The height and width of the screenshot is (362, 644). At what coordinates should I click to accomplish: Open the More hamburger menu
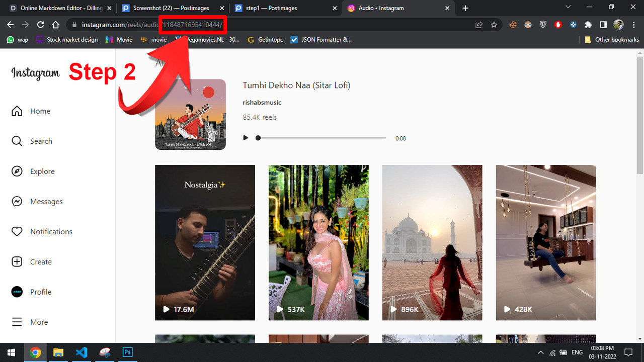[x=30, y=322]
